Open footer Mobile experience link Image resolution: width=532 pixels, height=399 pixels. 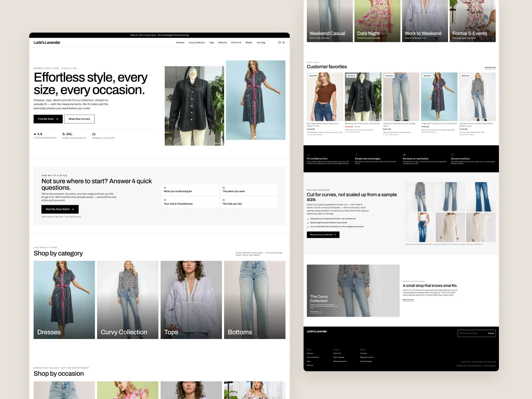340,361
